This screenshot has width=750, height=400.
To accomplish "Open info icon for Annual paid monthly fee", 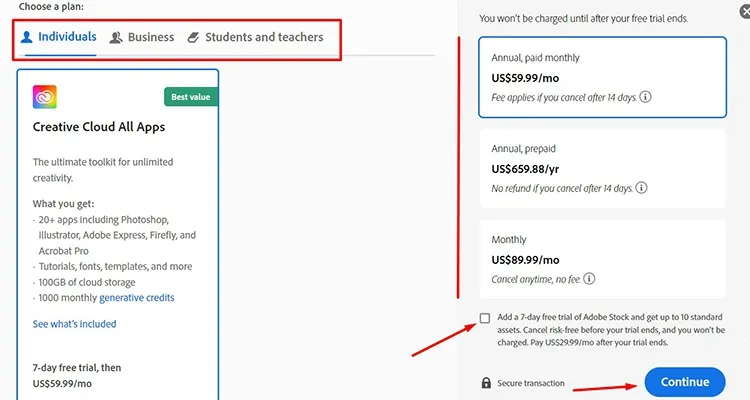I will [x=646, y=97].
